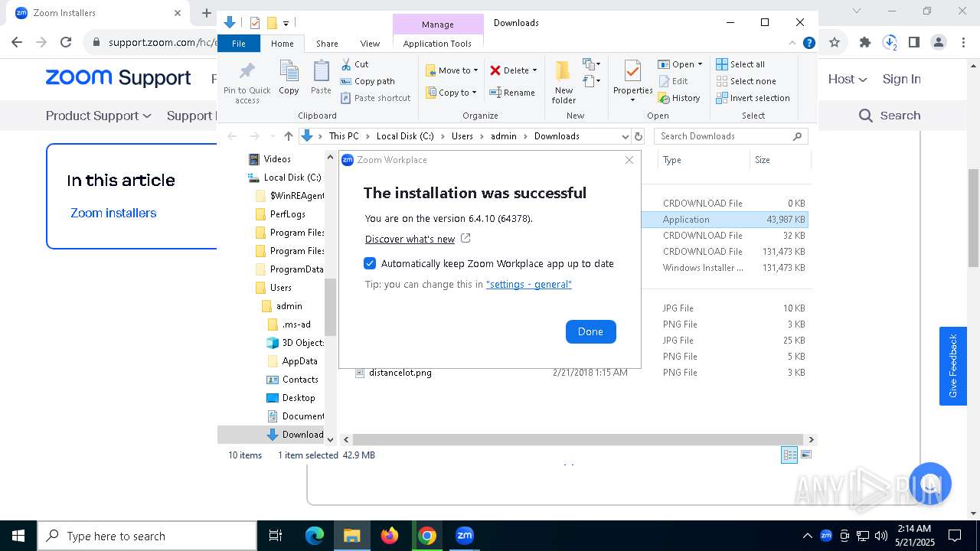
Task: Click Copy path in Clipboard group
Action: click(367, 81)
